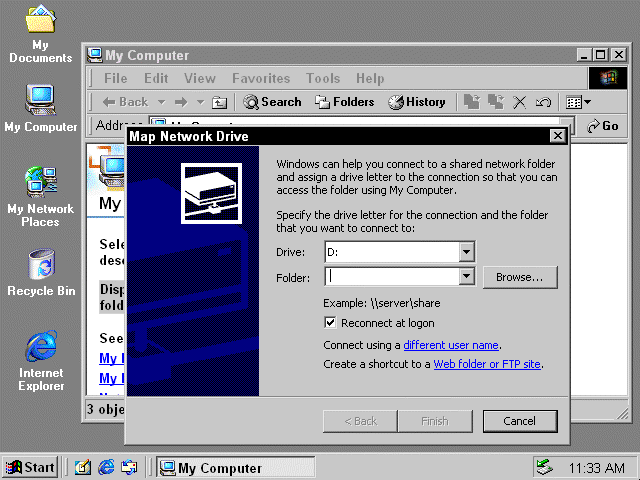Open the Tools menu

(323, 78)
